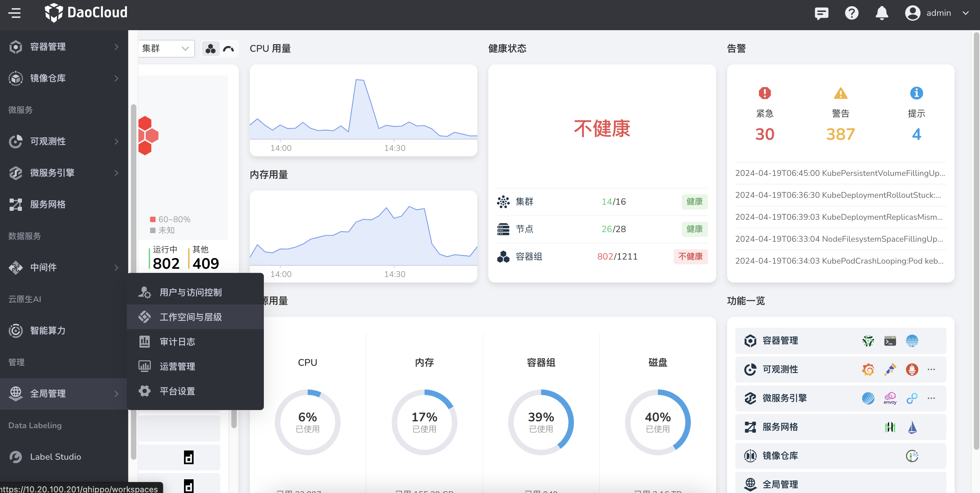980x493 pixels.
Task: Click the Envoy icon in 微服务引擎 row
Action: click(890, 398)
